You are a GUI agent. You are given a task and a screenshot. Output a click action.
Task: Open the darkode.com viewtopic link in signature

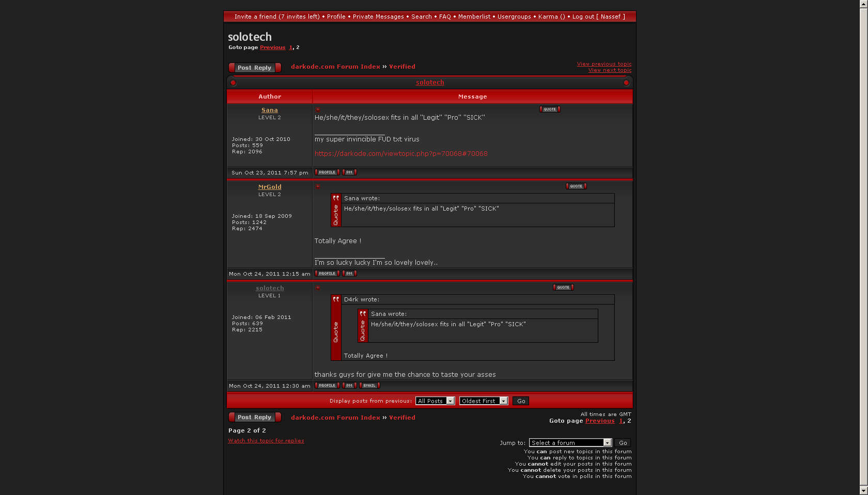[401, 154]
